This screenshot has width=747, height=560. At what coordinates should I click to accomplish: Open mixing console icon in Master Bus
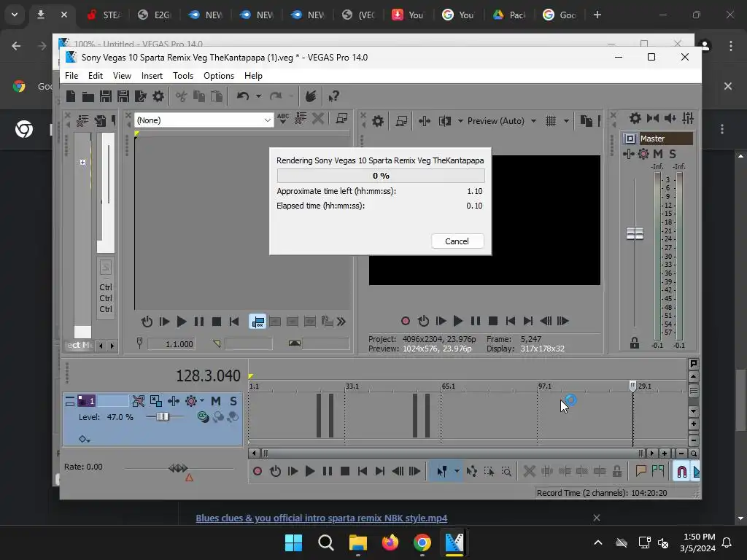688,118
